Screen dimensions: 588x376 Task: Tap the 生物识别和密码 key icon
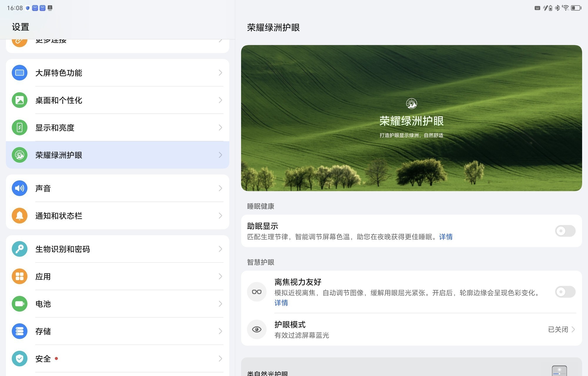(19, 249)
